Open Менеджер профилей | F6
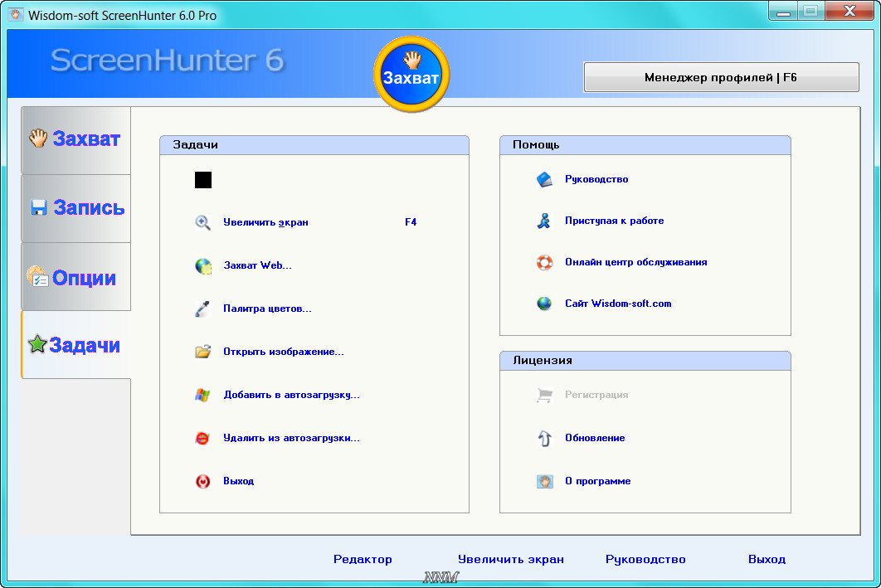This screenshot has height=588, width=881. pyautogui.click(x=721, y=77)
